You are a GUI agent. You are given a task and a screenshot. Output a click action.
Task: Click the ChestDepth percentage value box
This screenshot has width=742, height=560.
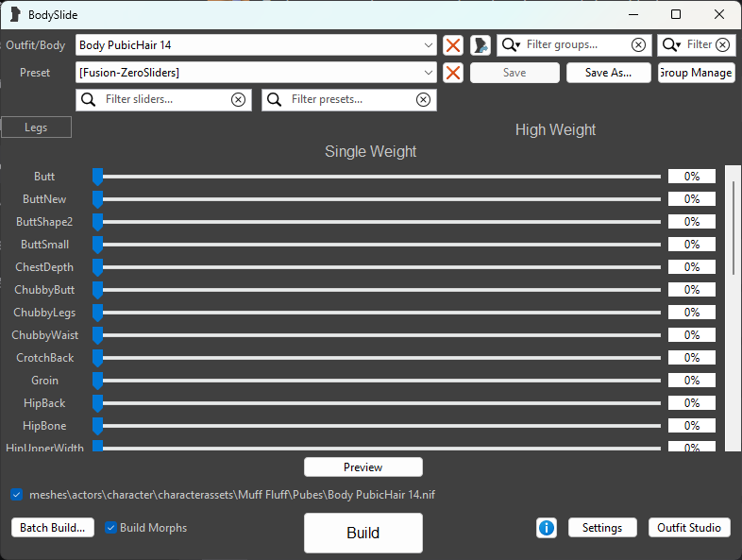tap(692, 267)
